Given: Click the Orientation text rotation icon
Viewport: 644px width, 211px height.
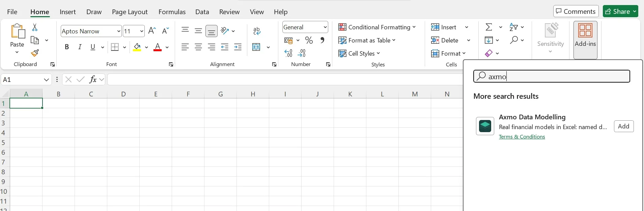Looking at the screenshot, I should tap(225, 31).
